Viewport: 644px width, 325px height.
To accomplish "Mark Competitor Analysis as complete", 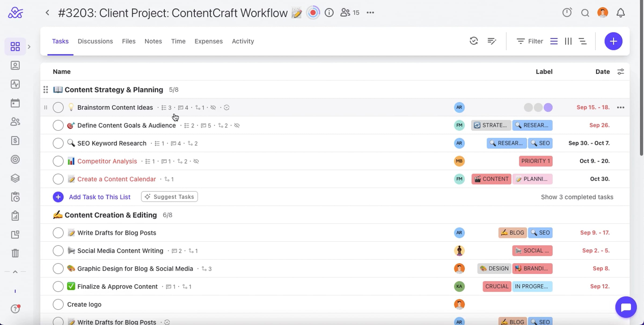I will pyautogui.click(x=58, y=161).
